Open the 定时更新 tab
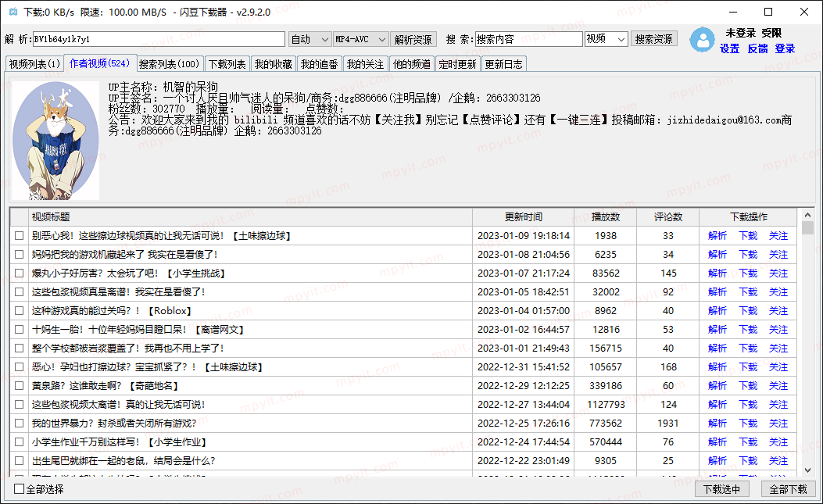 point(458,64)
